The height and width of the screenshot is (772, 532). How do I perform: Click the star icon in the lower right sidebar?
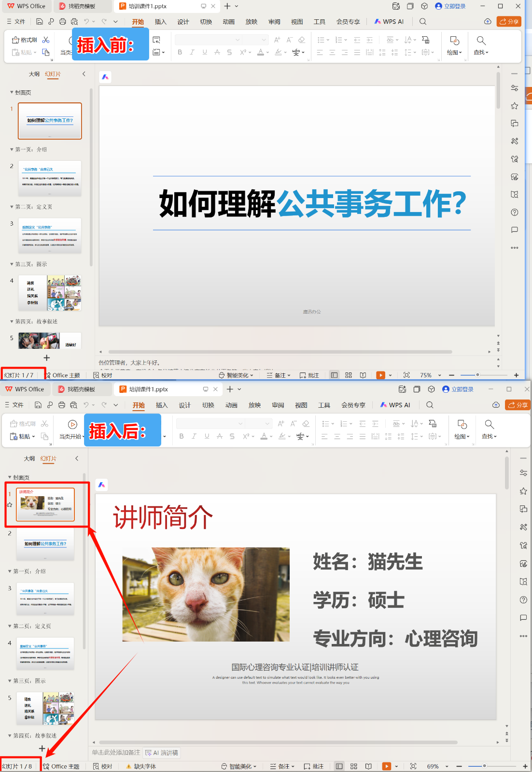[x=523, y=491]
